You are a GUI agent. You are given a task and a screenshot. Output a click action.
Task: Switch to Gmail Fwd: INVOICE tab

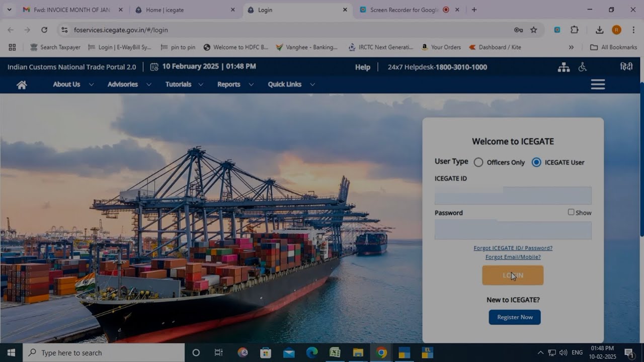coord(73,10)
